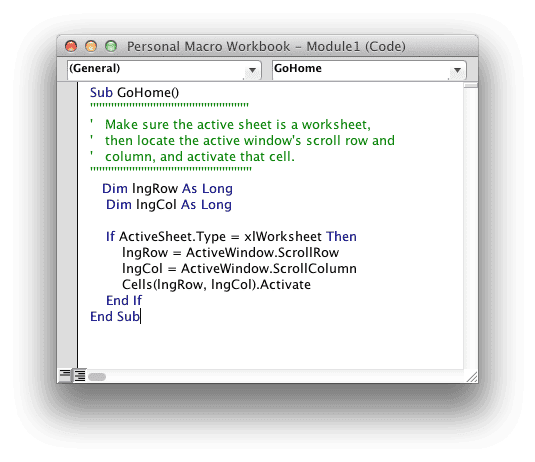Screen dimensions: 535x462
Task: Click the window title 'Personal Macro Workbook'
Action: 208,46
